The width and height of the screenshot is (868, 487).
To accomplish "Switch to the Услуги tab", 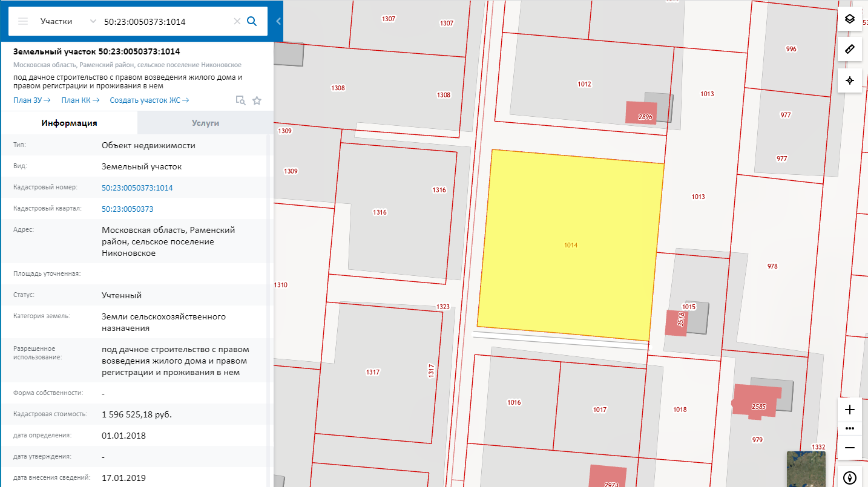I will pos(205,123).
